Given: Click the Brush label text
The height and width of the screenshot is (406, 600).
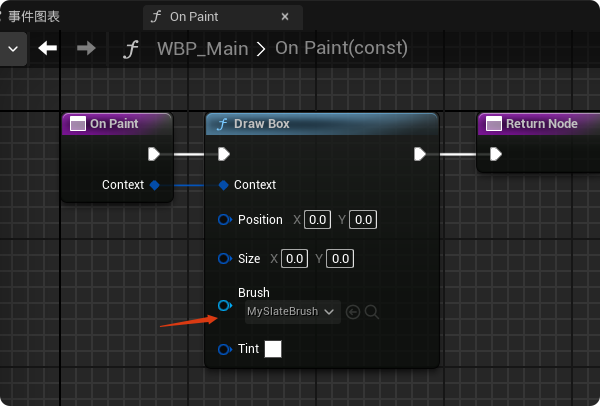Looking at the screenshot, I should (254, 293).
